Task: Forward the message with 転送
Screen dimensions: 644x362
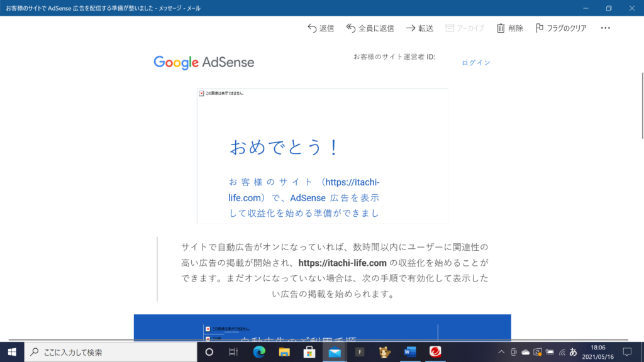Action: pyautogui.click(x=419, y=28)
